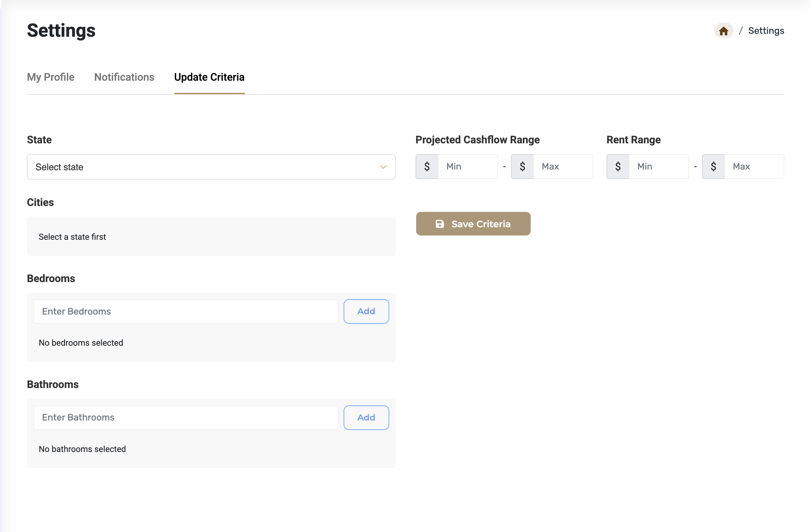Select the Update Criteria tab
Screen dimensions: 810x532
[209, 77]
